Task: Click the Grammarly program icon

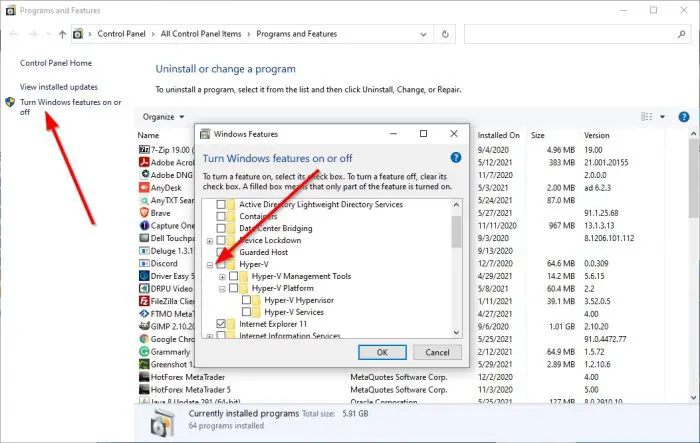Action: (x=144, y=351)
